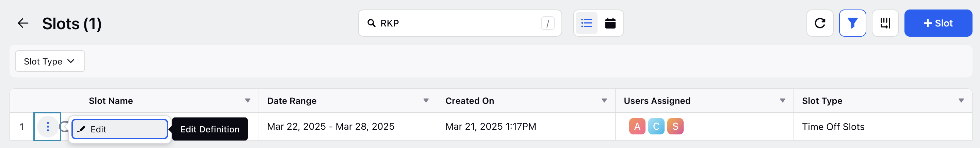Image resolution: width=980 pixels, height=148 pixels.
Task: Open the column manager icon
Action: pos(885,23)
